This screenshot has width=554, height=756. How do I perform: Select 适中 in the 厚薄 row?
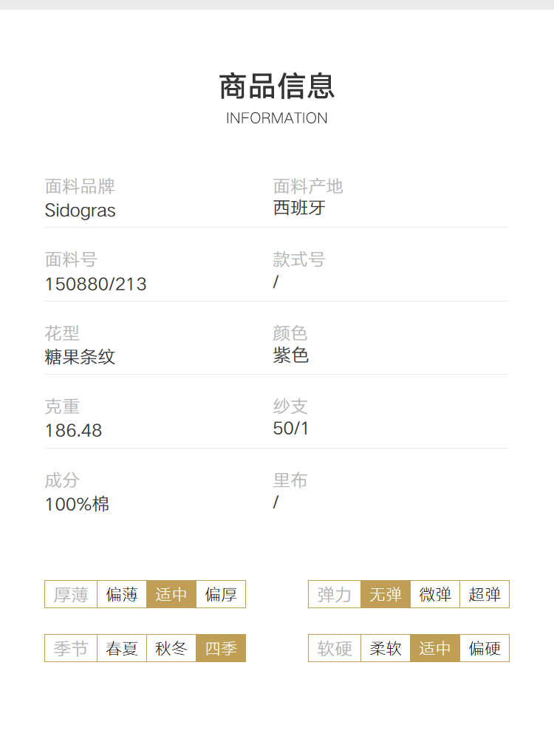(x=171, y=594)
